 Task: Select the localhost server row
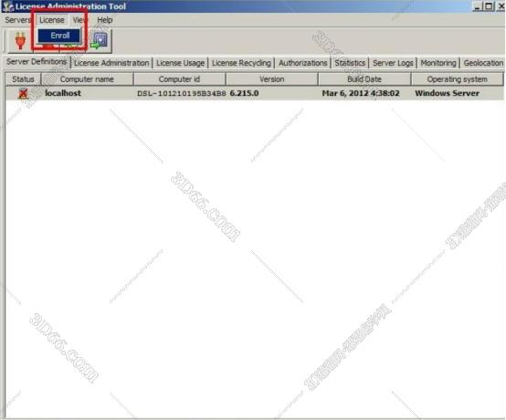[254, 93]
